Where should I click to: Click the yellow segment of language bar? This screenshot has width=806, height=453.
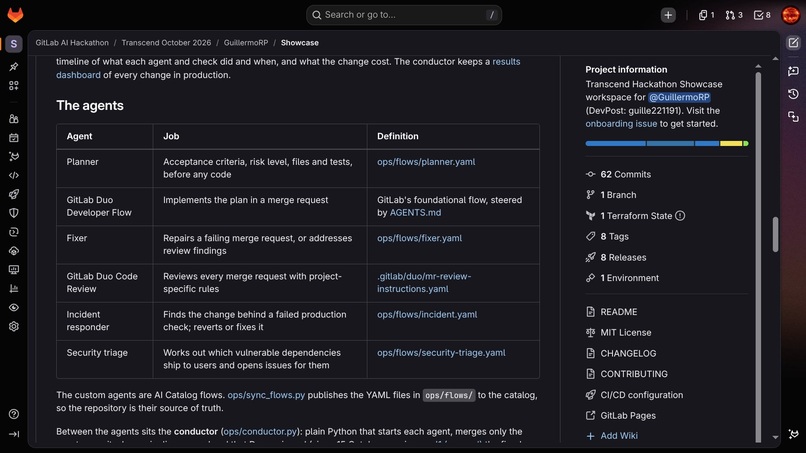[x=731, y=143]
